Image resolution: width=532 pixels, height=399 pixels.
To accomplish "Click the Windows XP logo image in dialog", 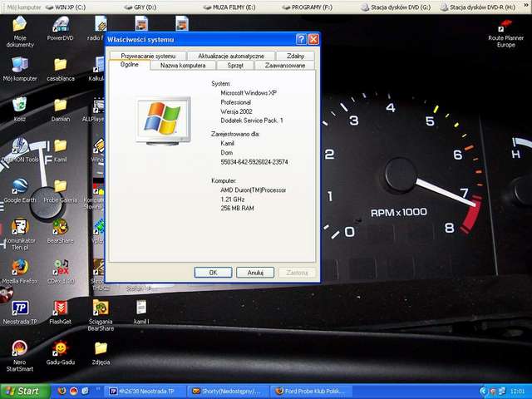I will (163, 121).
